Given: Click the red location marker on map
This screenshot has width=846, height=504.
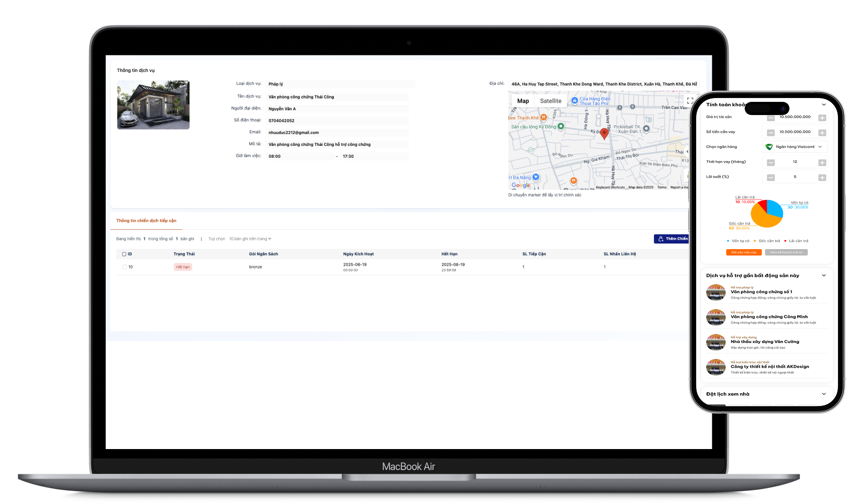Looking at the screenshot, I should (x=604, y=133).
